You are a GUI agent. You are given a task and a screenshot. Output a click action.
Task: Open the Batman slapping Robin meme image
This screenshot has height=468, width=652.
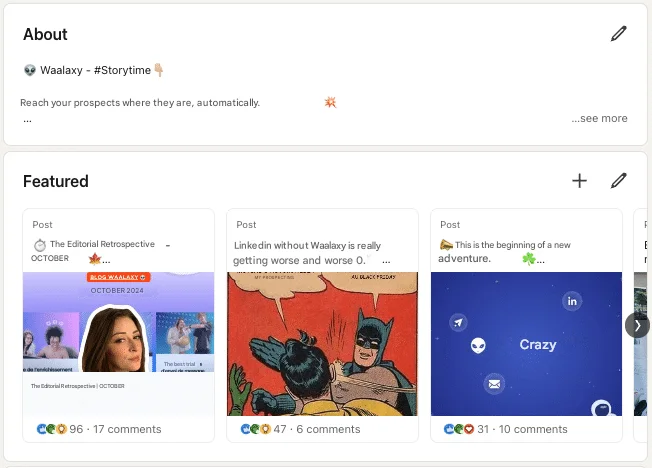coord(322,344)
